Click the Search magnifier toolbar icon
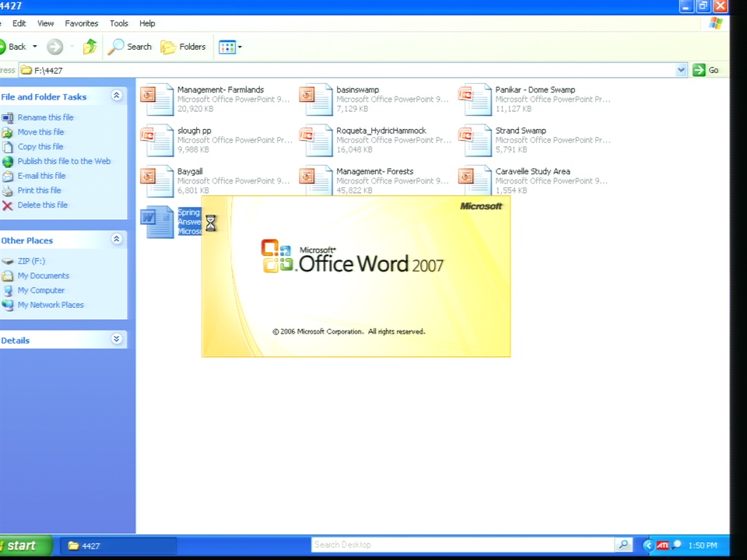The height and width of the screenshot is (560, 747). 116,47
